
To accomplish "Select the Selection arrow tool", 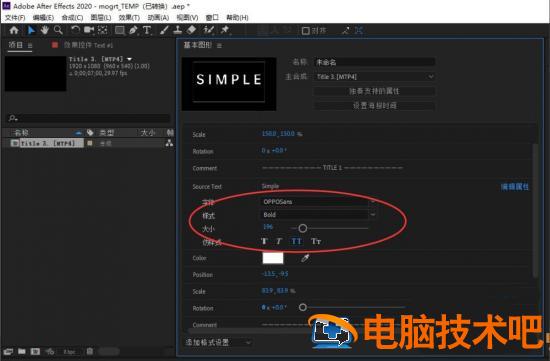I will [x=31, y=31].
